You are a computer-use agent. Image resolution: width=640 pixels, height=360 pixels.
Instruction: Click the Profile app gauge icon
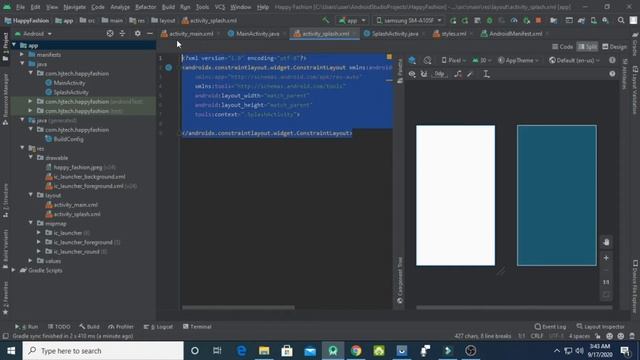point(514,20)
